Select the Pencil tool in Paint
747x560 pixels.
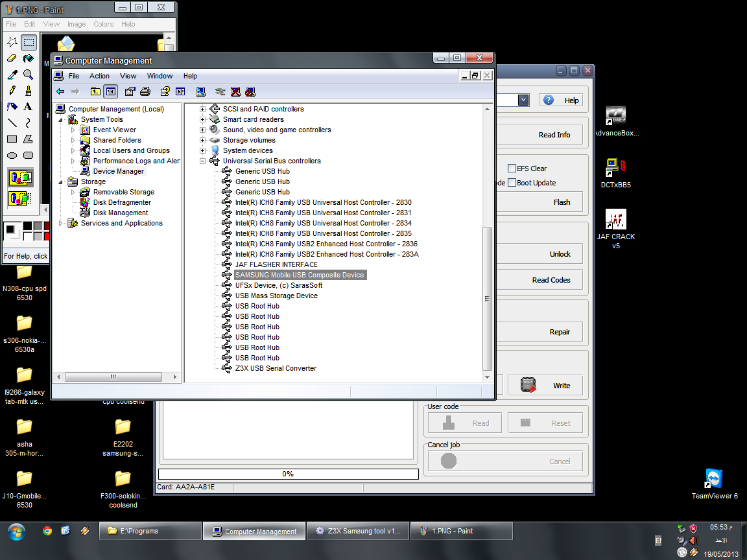[12, 91]
